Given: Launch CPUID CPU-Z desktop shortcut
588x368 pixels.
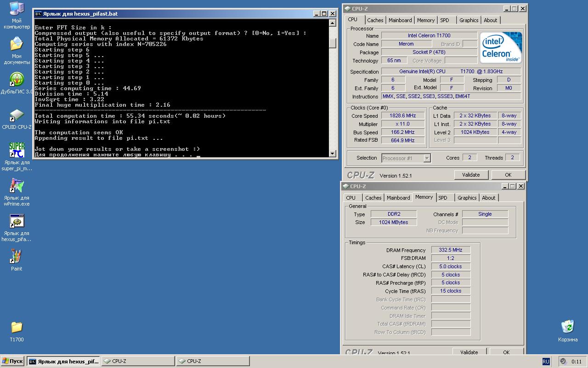Looking at the screenshot, I should tap(17, 119).
